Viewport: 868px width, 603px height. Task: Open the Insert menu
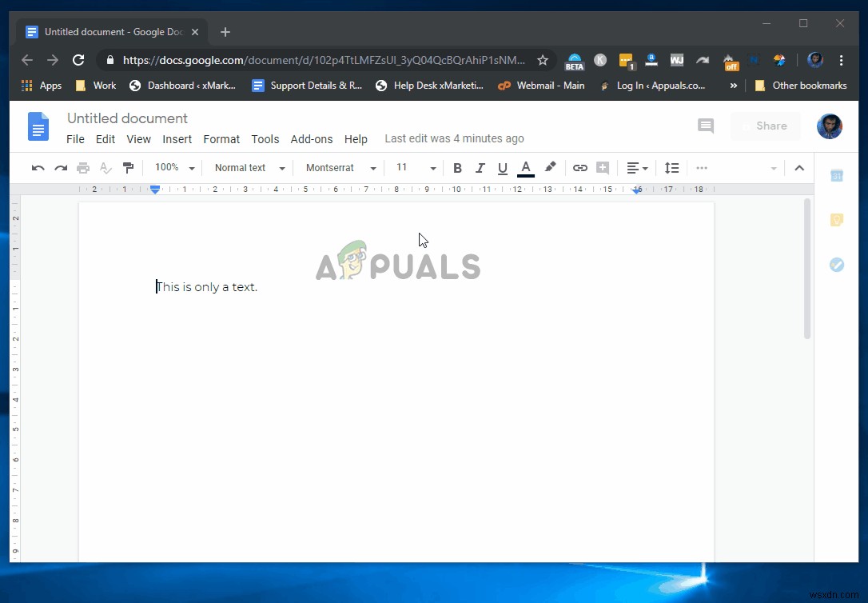pyautogui.click(x=177, y=139)
